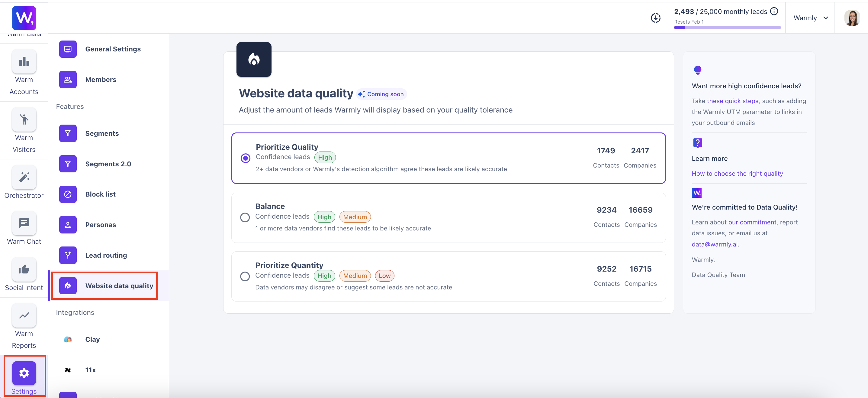Open Warm Visitors person icon
This screenshot has width=868, height=398.
tap(24, 119)
